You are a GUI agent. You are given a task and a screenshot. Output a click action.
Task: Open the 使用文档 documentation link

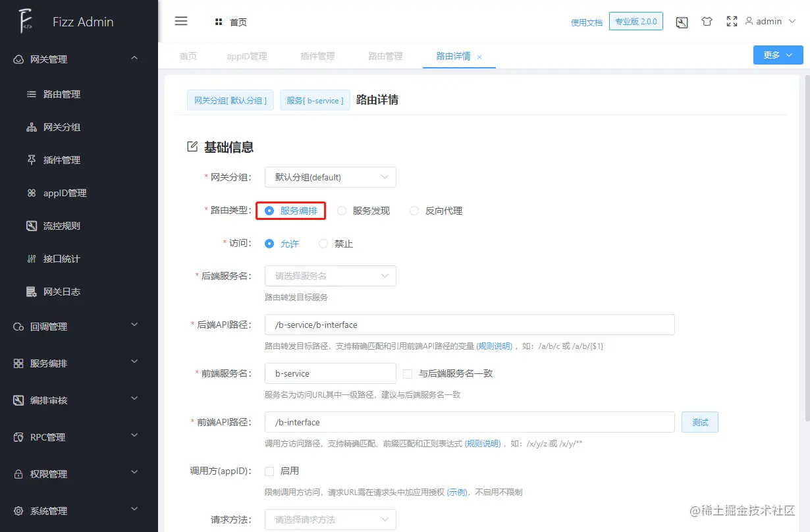pos(586,22)
